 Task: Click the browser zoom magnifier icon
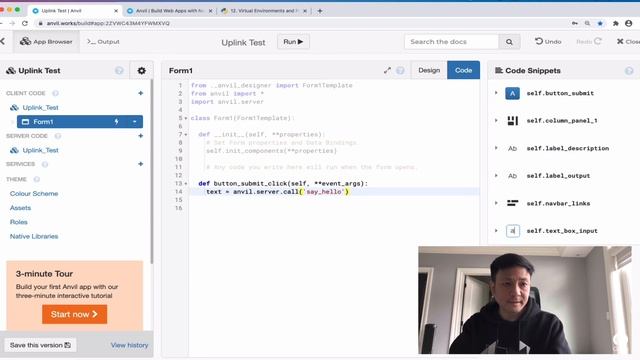click(x=587, y=23)
